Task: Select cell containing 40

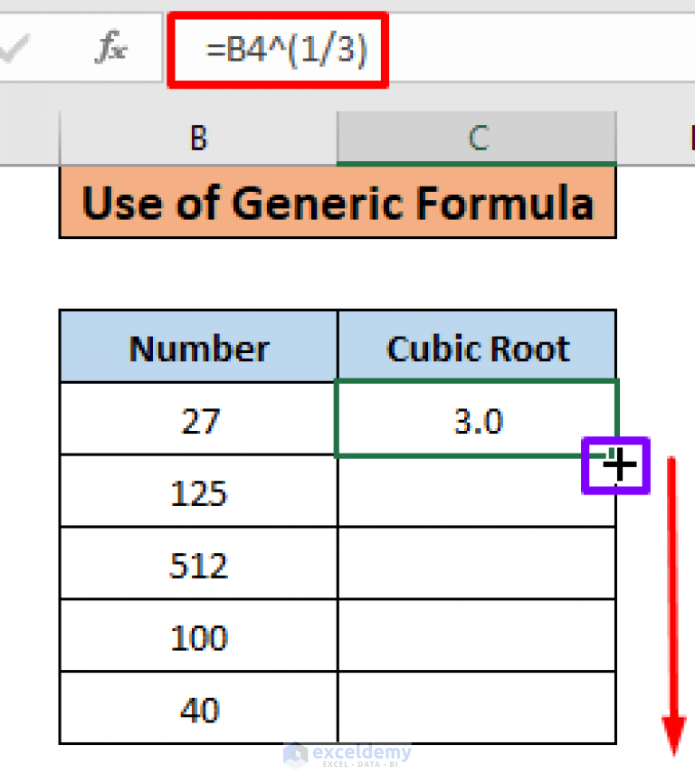Action: [199, 708]
